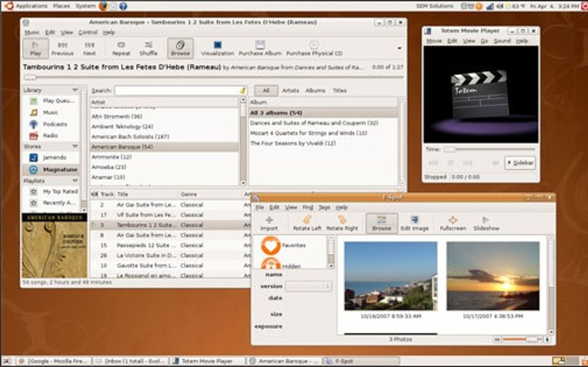Click the Help icon in top panel

(x=123, y=6)
